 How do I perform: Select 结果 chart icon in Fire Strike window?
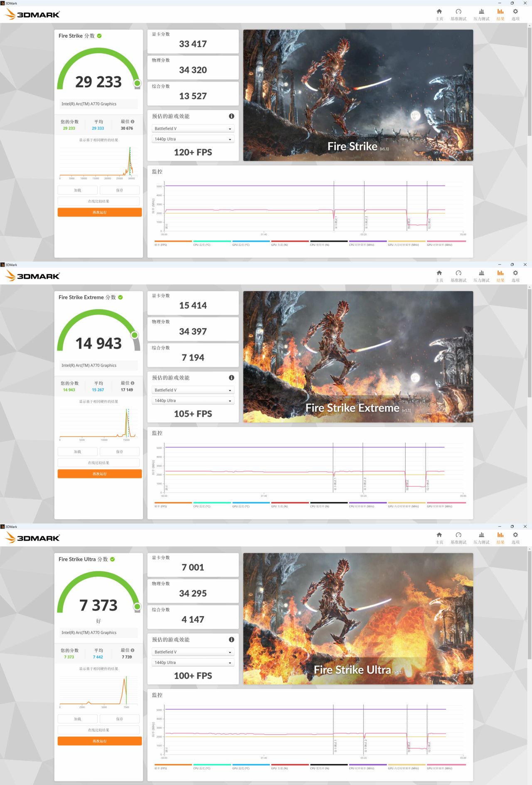point(500,12)
